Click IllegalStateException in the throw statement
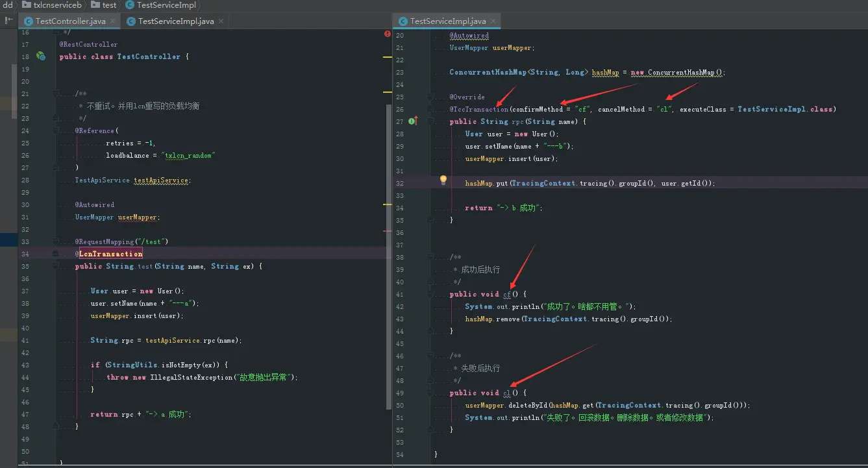 pyautogui.click(x=191, y=377)
